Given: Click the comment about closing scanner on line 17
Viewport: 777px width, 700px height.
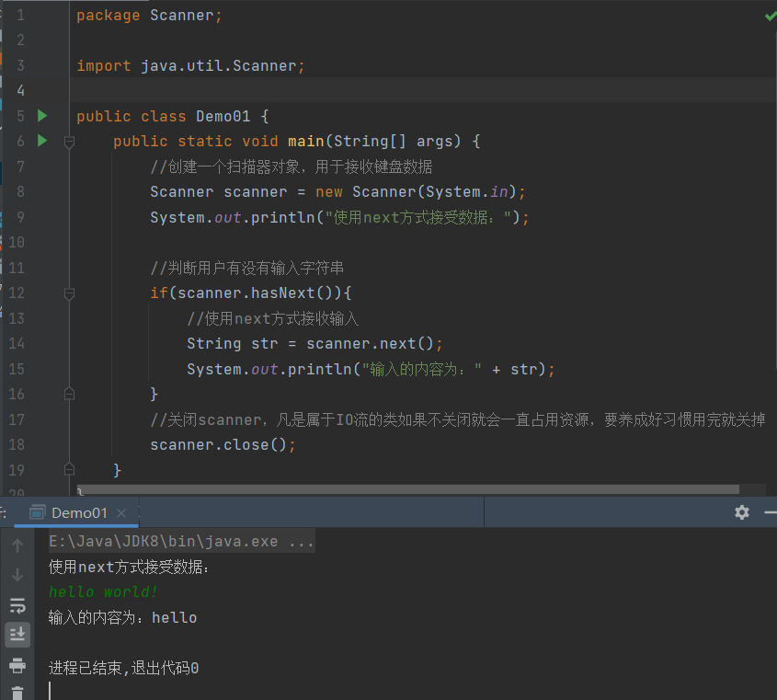Looking at the screenshot, I should 458,419.
